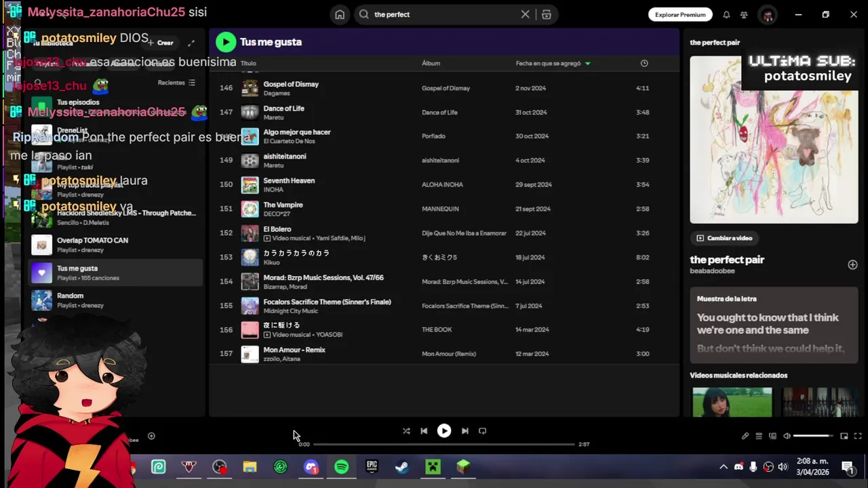Expand the library panel with the arrows icon
The height and width of the screenshot is (488, 868).
click(191, 43)
